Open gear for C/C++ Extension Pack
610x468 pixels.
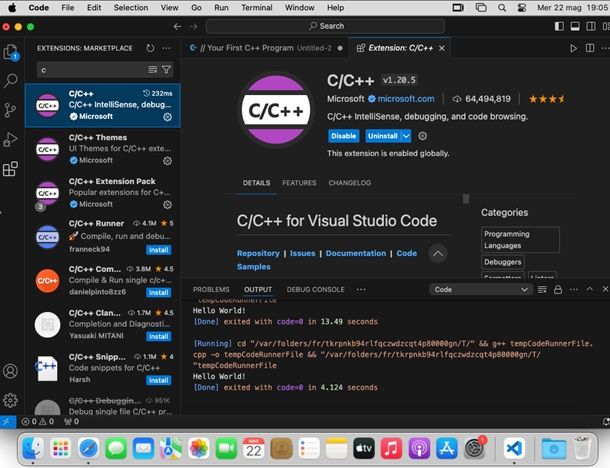pos(167,205)
